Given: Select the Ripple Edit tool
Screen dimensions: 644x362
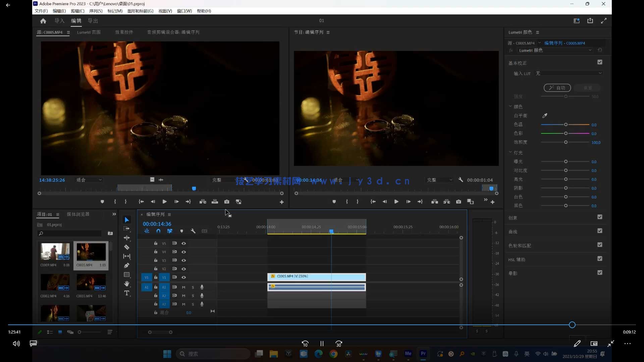Looking at the screenshot, I should [x=127, y=238].
